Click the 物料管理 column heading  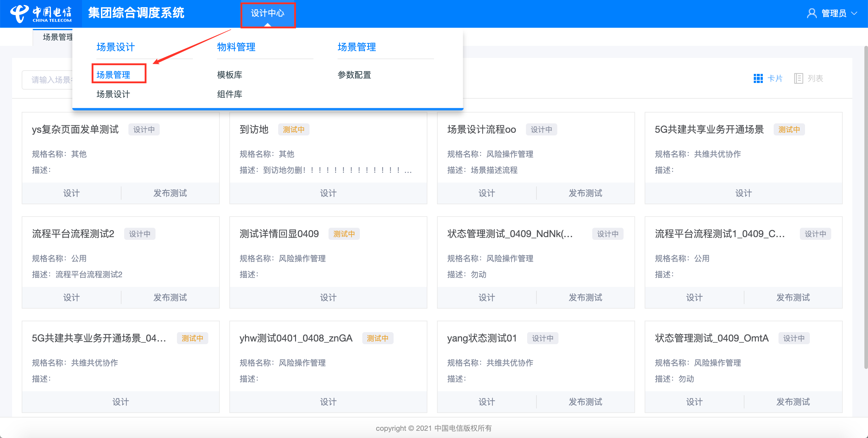coord(236,47)
